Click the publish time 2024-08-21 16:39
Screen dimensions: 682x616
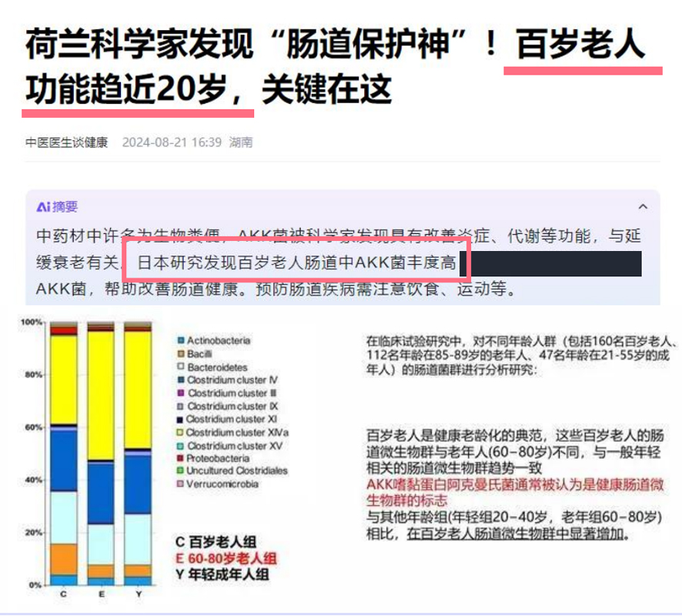point(172,142)
